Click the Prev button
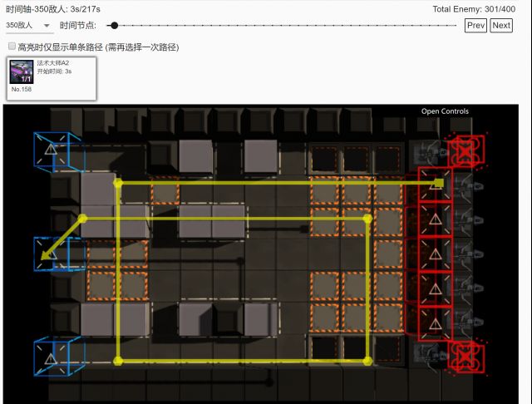 tap(475, 26)
